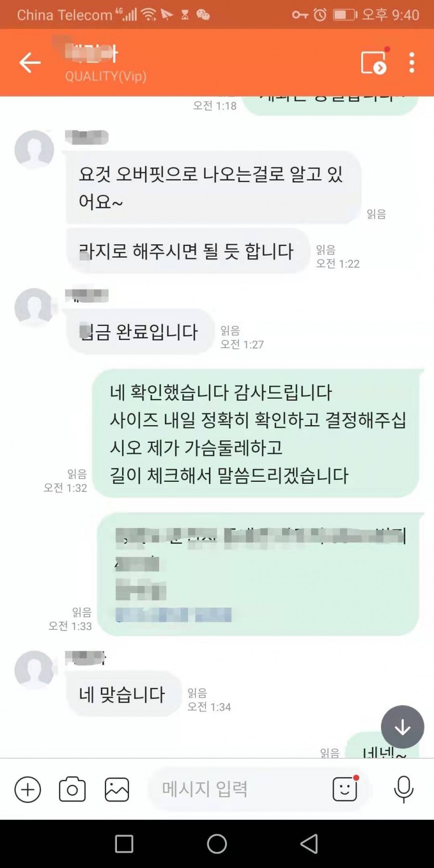Screen dimensions: 434x868
Task: Tap the QUALITY(Vip) chat title
Action: coord(106,76)
